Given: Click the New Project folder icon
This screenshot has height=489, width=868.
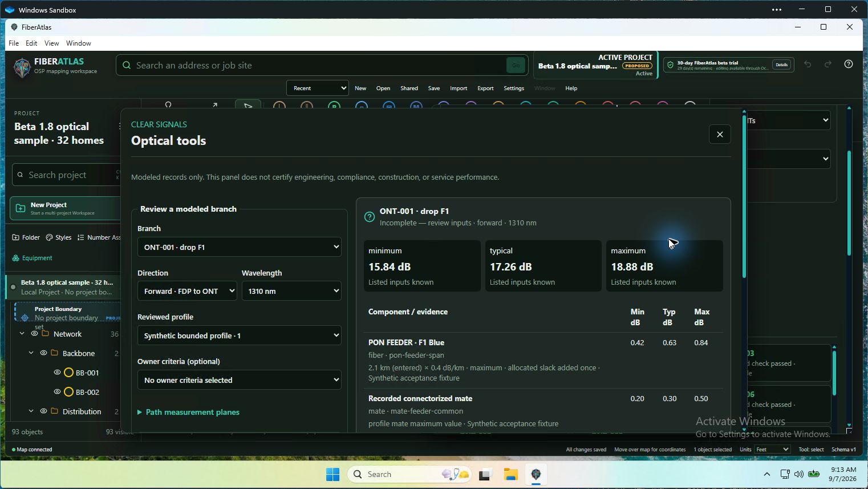Looking at the screenshot, I should tap(21, 208).
